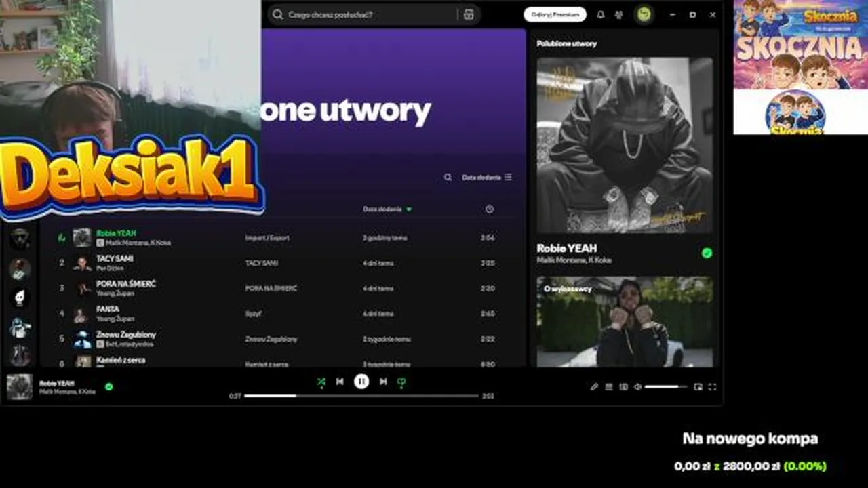Select the 'PORA NA ŚMIERĆ' track title
868x488 pixels.
coord(126,284)
